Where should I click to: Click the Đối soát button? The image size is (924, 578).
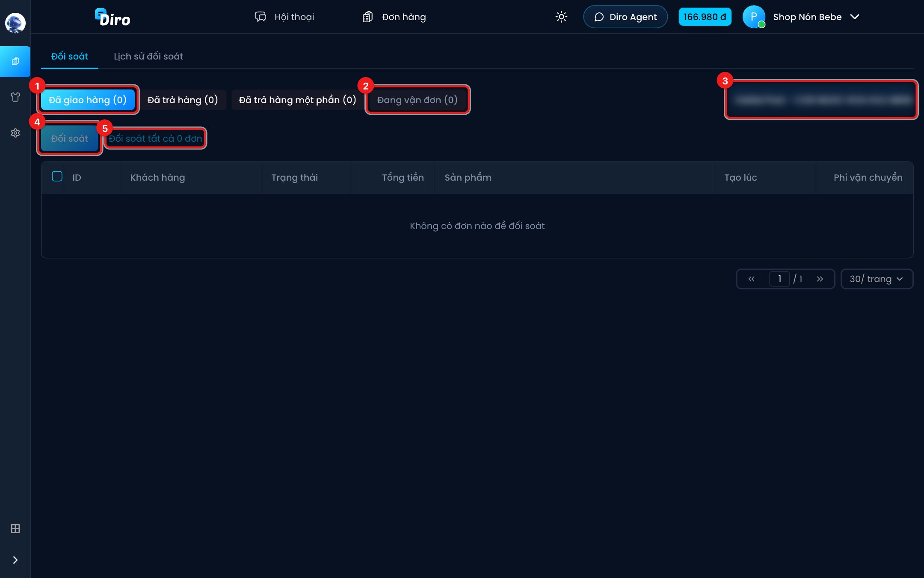click(70, 138)
